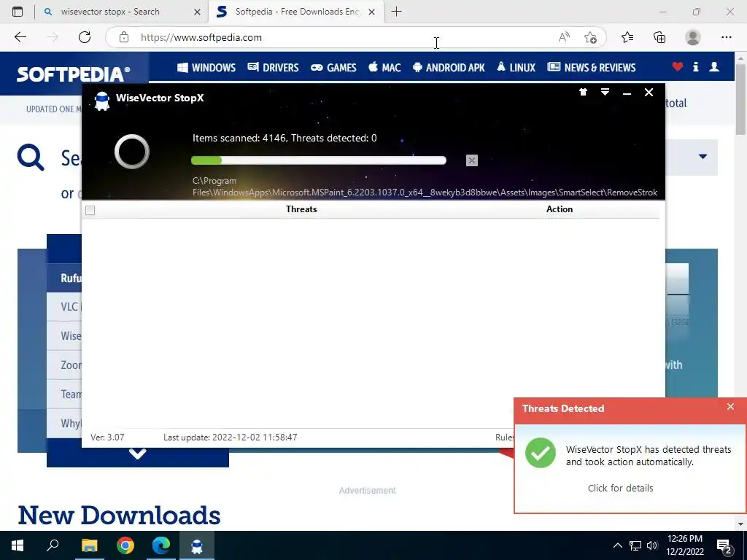Click the Ver: 3.07 status text
Image resolution: width=747 pixels, height=560 pixels.
[x=107, y=437]
